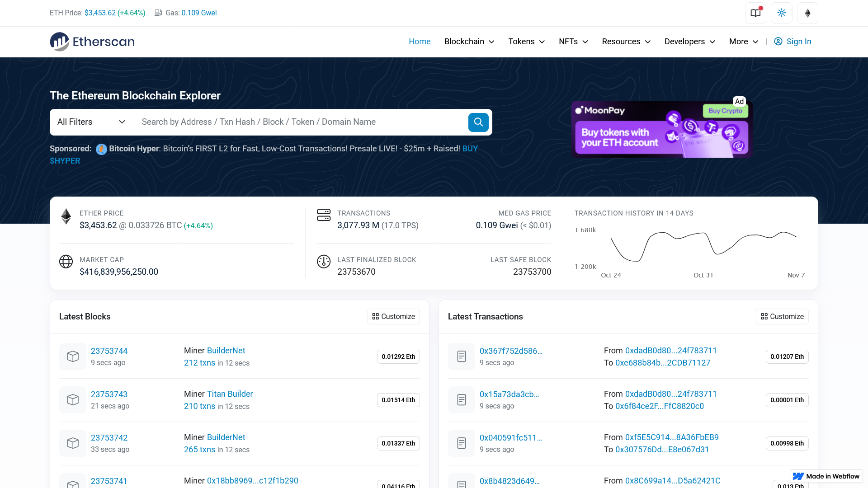This screenshot has width=868, height=488.
Task: Open block 23753743 link
Action: (x=109, y=394)
